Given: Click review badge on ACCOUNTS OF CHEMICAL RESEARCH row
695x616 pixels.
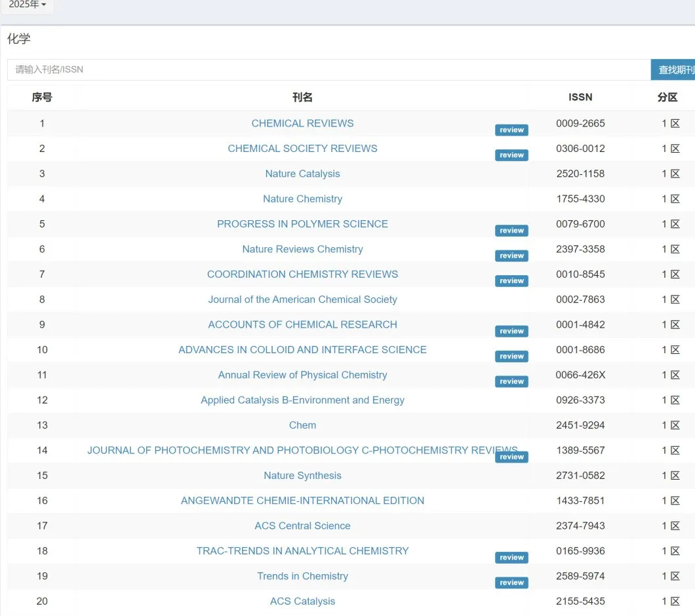Looking at the screenshot, I should (511, 331).
